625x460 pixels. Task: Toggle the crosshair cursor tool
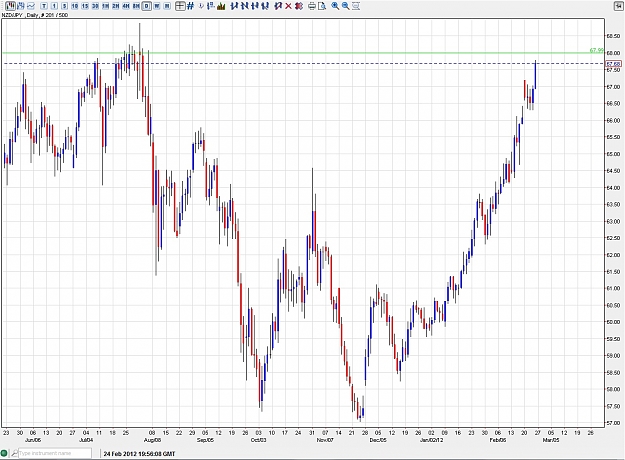coord(180,6)
